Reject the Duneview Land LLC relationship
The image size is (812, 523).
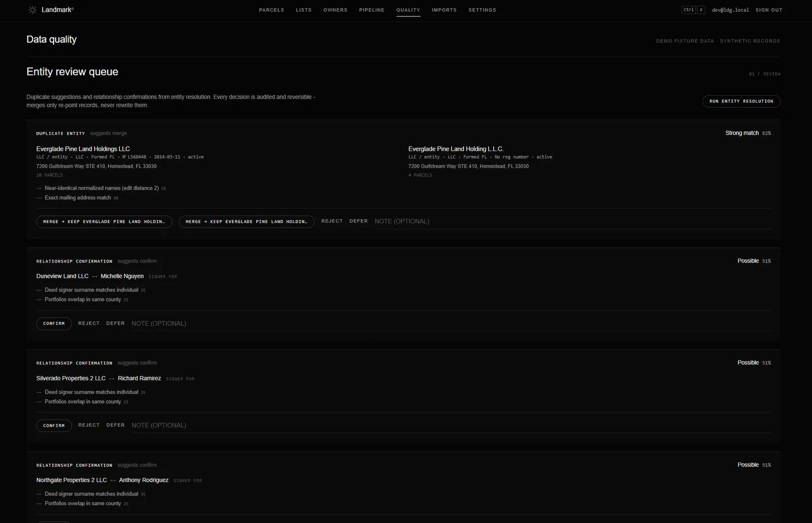tap(89, 323)
